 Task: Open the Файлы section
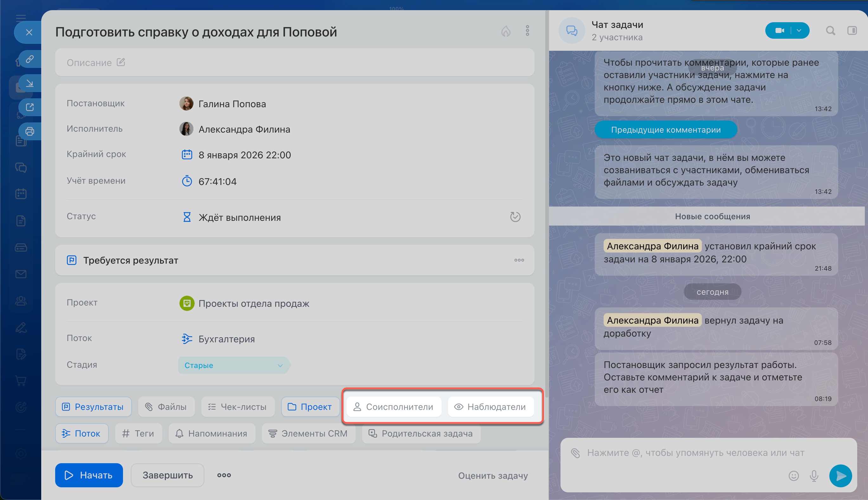166,407
